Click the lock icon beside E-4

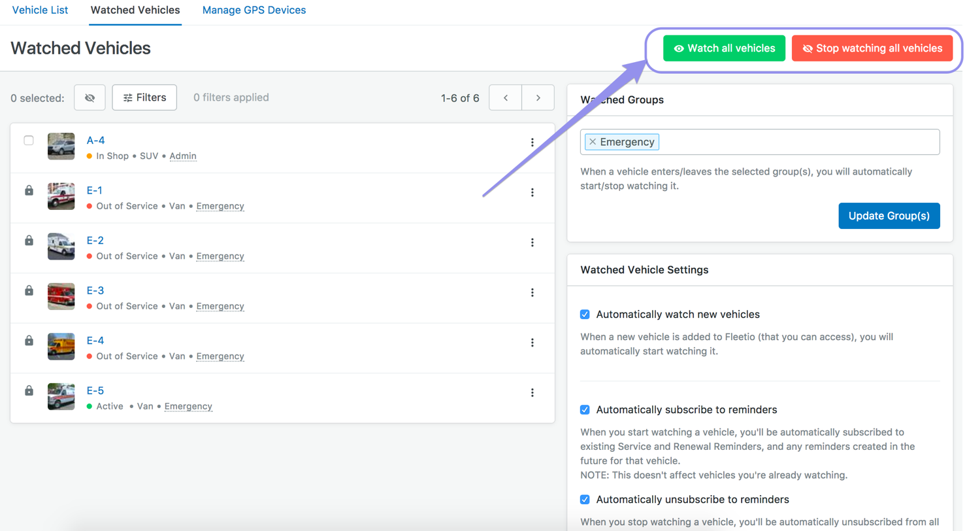(x=29, y=341)
